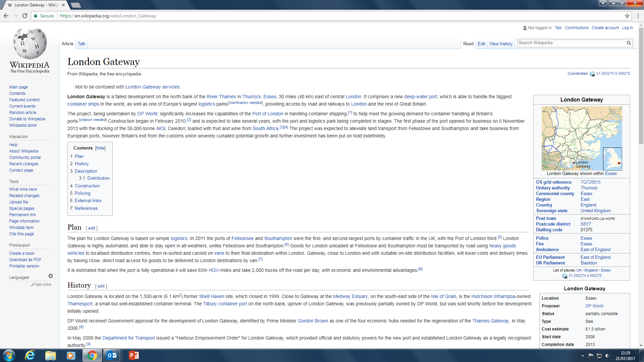Select the Article tab
Screen dimensions: 644x362
tap(67, 44)
